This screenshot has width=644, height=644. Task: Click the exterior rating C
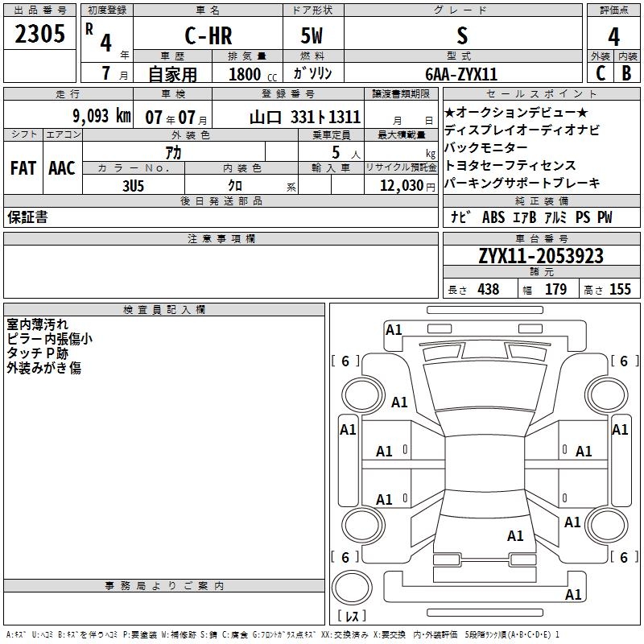point(601,73)
